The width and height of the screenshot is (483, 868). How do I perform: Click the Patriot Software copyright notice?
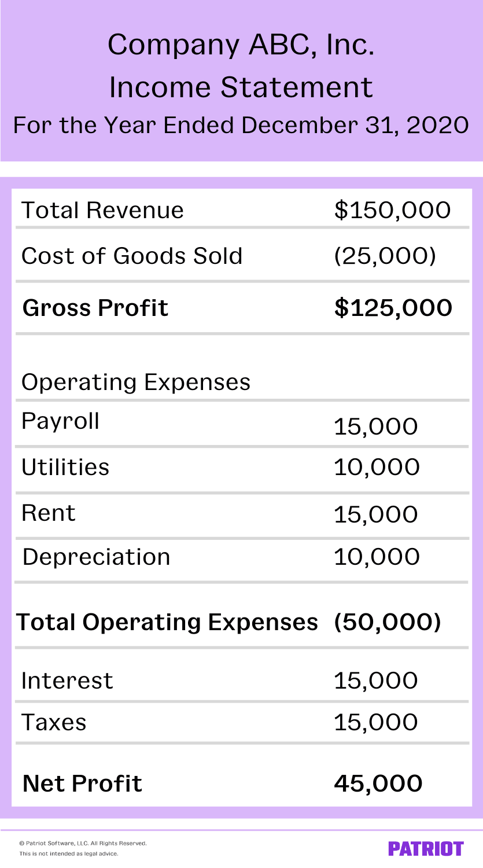[83, 843]
